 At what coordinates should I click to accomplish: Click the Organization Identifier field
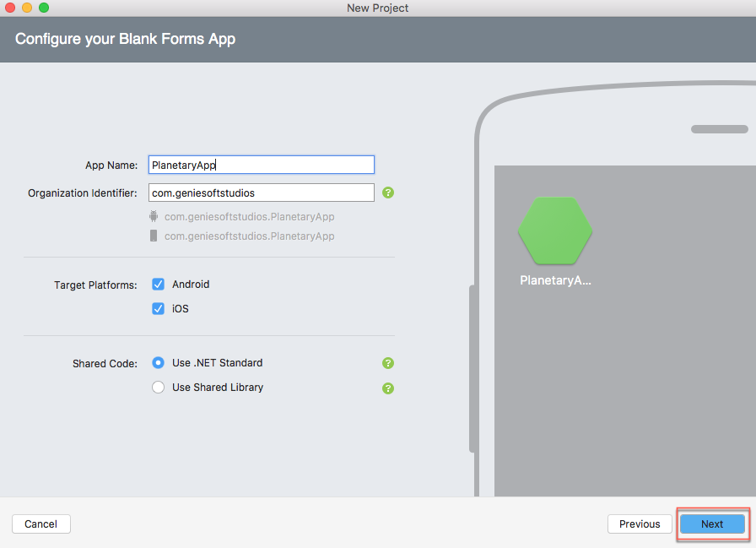tap(262, 193)
